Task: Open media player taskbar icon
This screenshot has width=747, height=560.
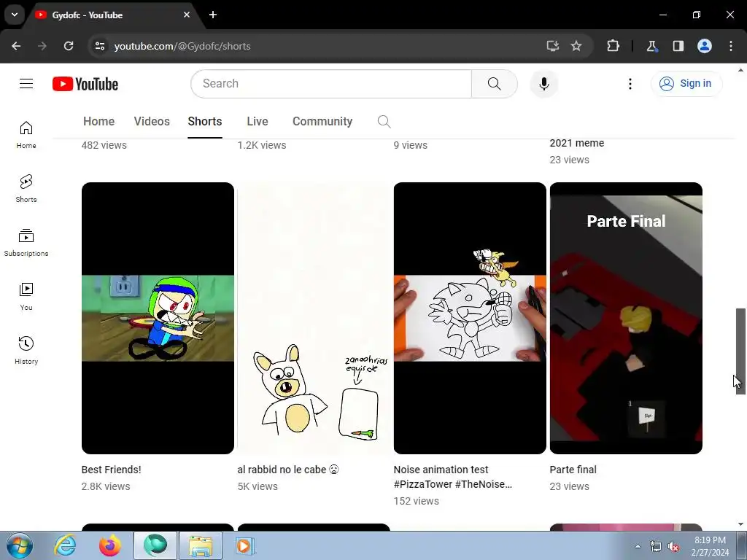Action: click(245, 545)
